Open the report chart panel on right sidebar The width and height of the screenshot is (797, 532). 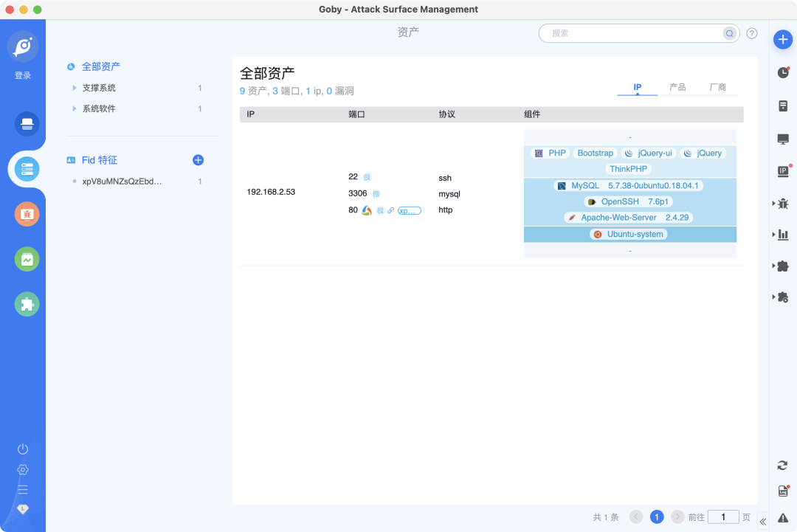pos(784,235)
